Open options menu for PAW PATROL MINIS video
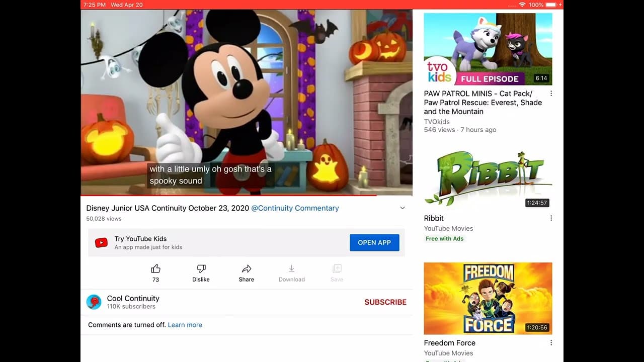The image size is (644, 362). click(x=551, y=94)
